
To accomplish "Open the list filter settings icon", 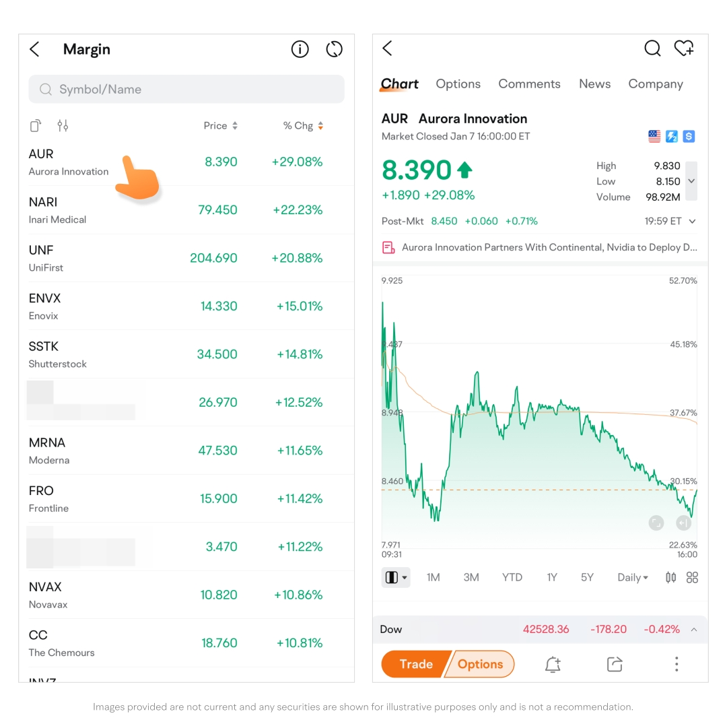I will tap(63, 125).
